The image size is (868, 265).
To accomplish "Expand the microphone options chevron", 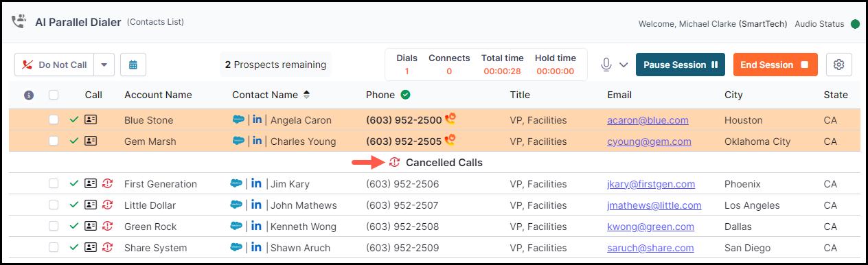I will click(x=624, y=65).
